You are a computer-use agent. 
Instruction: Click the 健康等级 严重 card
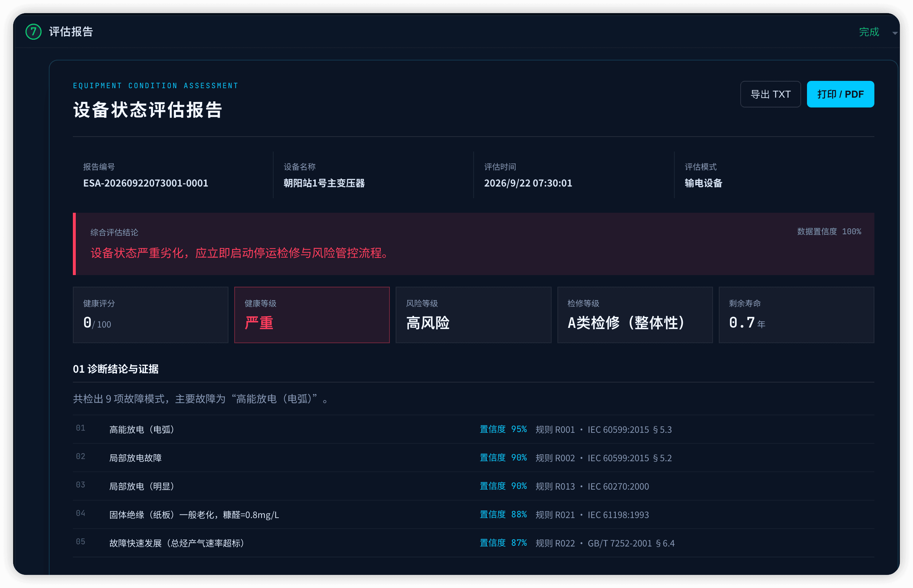click(x=311, y=315)
